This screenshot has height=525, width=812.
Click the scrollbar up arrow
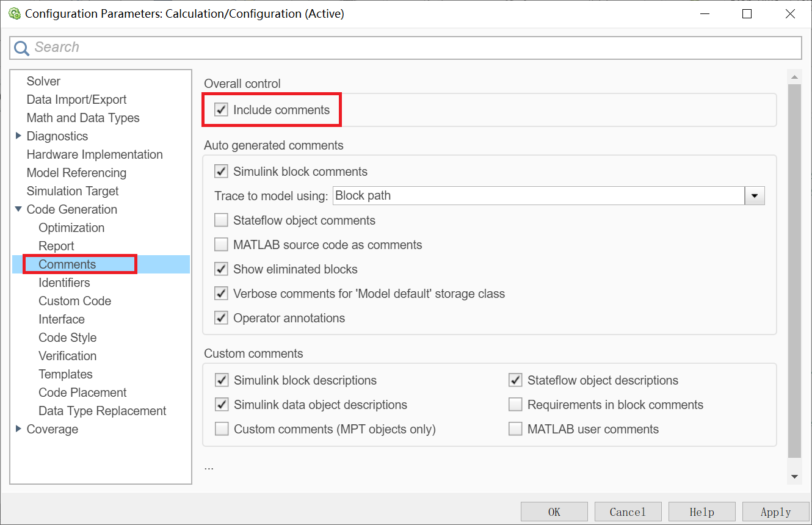794,77
